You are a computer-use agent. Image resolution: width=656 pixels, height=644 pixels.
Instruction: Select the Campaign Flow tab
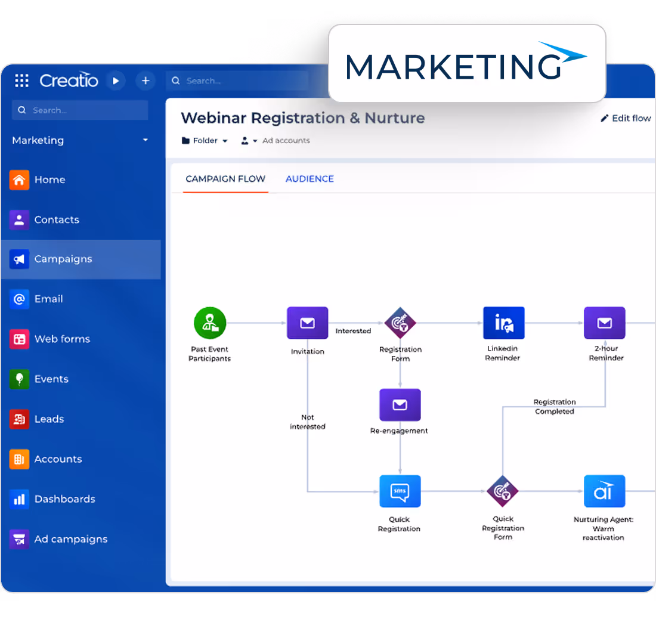pyautogui.click(x=225, y=179)
